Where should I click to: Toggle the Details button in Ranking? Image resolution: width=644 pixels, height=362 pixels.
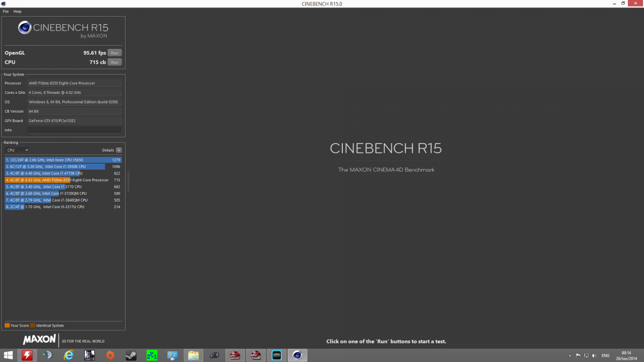119,150
